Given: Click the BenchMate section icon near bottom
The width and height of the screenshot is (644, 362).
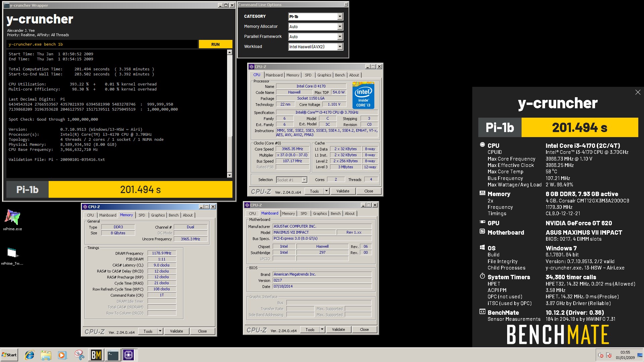Looking at the screenshot, I should click(482, 312).
